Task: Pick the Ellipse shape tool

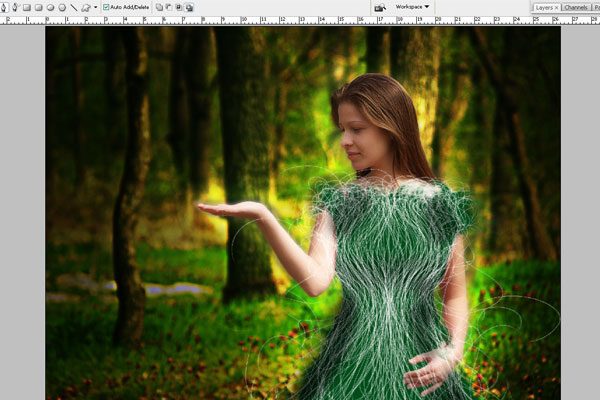Action: coord(50,7)
